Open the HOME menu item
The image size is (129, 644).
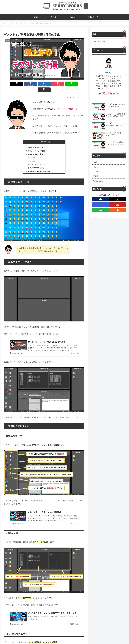point(36,17)
